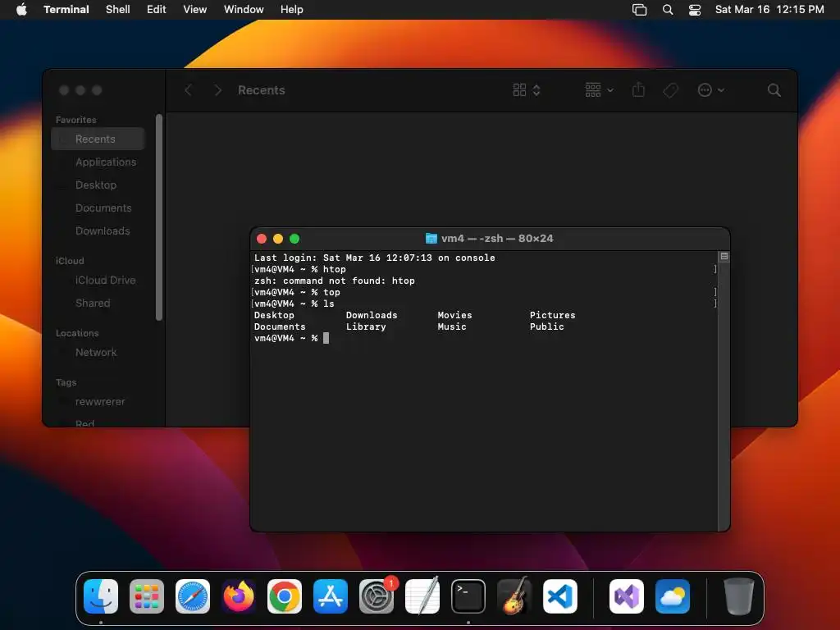The image size is (840, 630).
Task: Open Finder from the Dock
Action: pyautogui.click(x=101, y=596)
